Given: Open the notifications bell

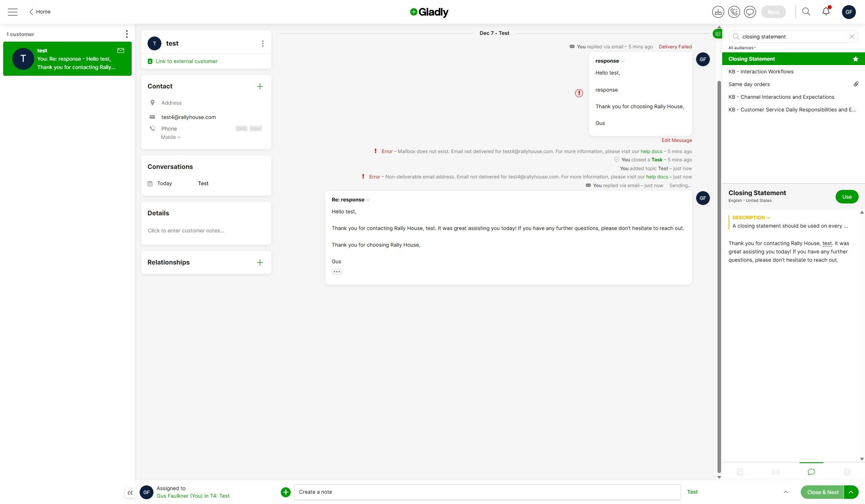Looking at the screenshot, I should tap(826, 11).
